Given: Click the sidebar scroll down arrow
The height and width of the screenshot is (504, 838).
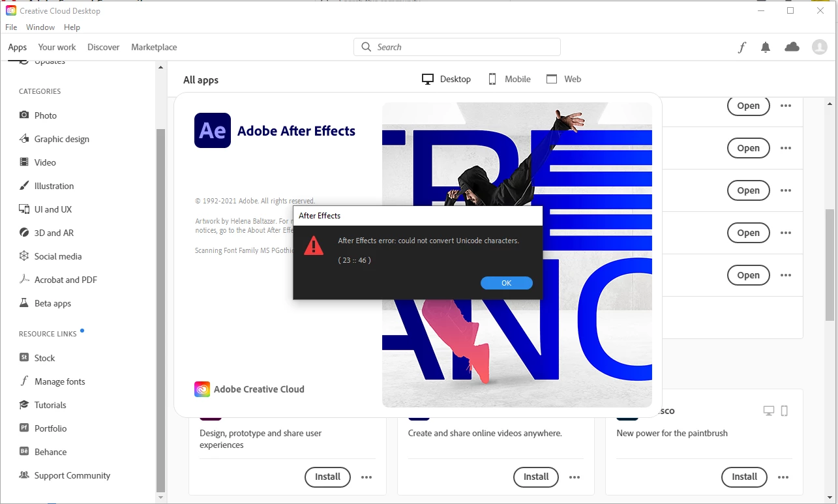Looking at the screenshot, I should point(161,497).
